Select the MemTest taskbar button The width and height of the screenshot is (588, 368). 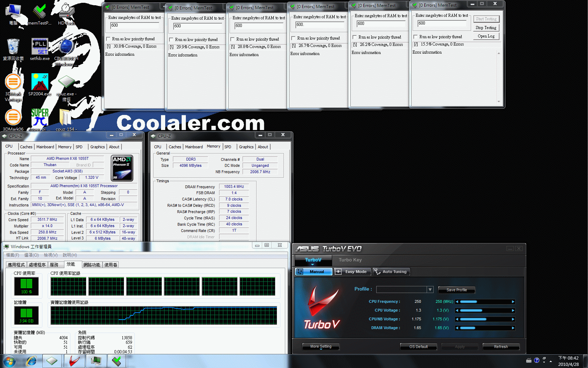click(x=117, y=361)
